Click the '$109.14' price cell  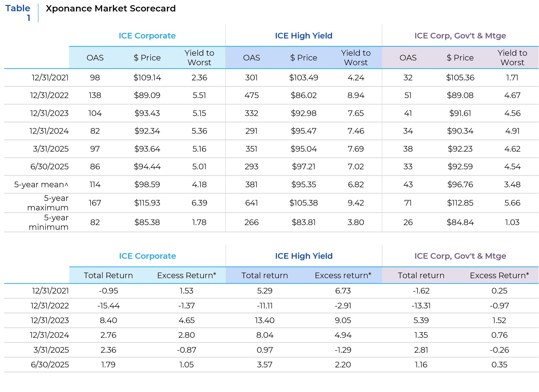tap(147, 78)
